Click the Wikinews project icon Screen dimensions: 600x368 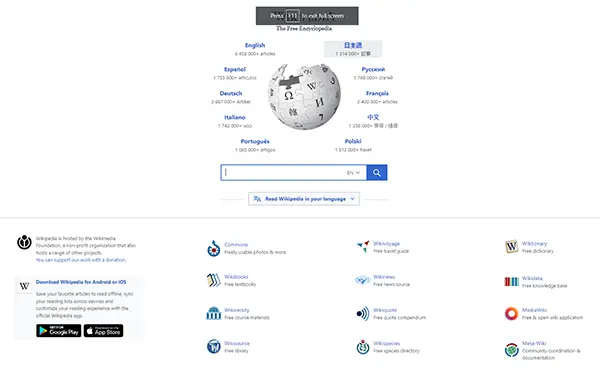tap(362, 280)
